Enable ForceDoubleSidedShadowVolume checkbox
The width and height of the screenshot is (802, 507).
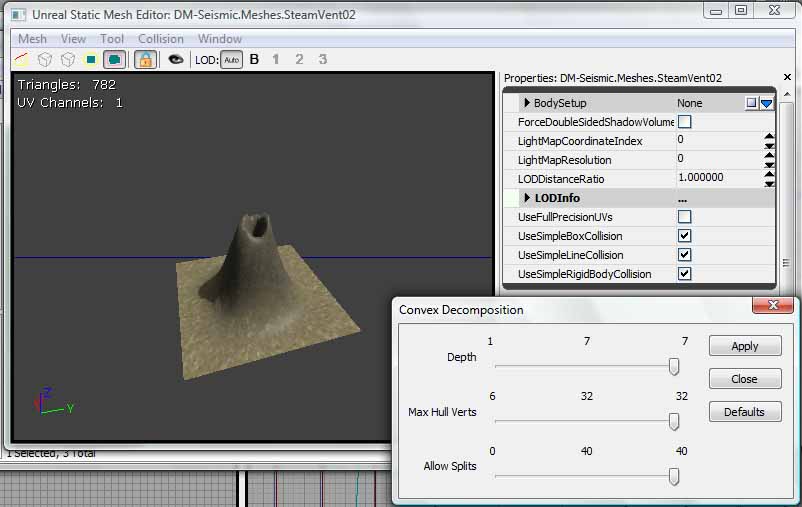(685, 122)
